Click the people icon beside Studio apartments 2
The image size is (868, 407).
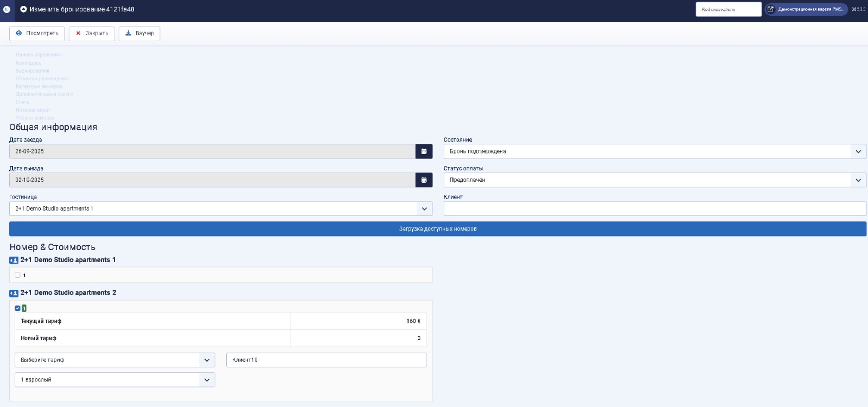pyautogui.click(x=14, y=293)
